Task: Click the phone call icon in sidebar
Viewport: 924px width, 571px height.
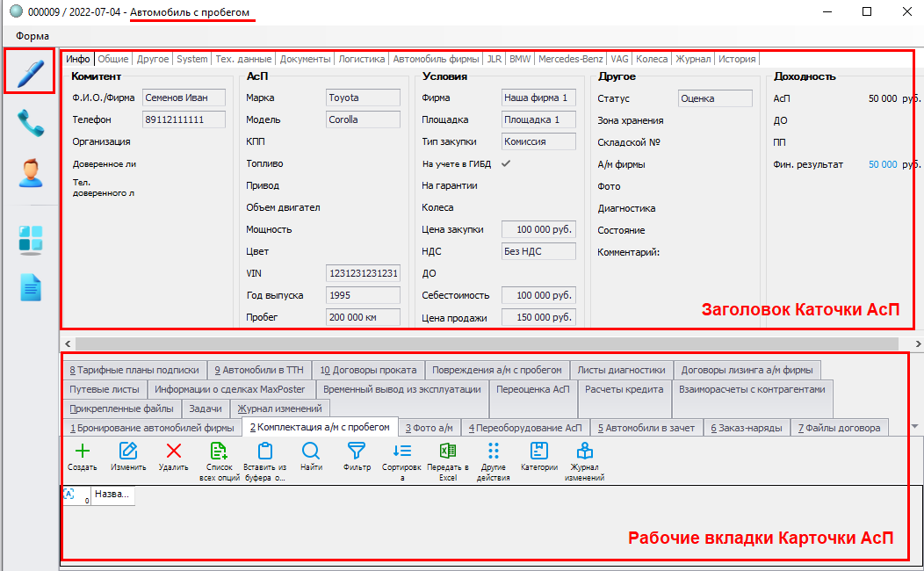Action: [x=30, y=124]
